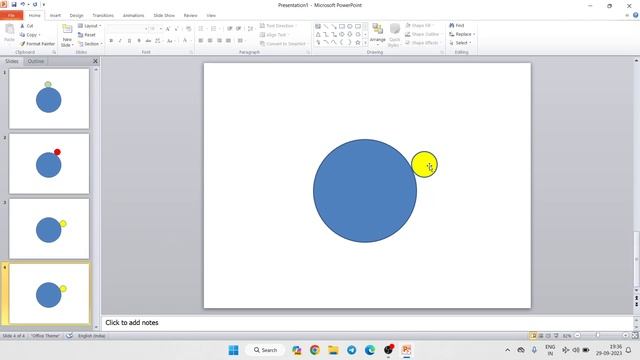Switch to Normal view in status bar
Image resolution: width=640 pixels, height=360 pixels.
click(533, 336)
